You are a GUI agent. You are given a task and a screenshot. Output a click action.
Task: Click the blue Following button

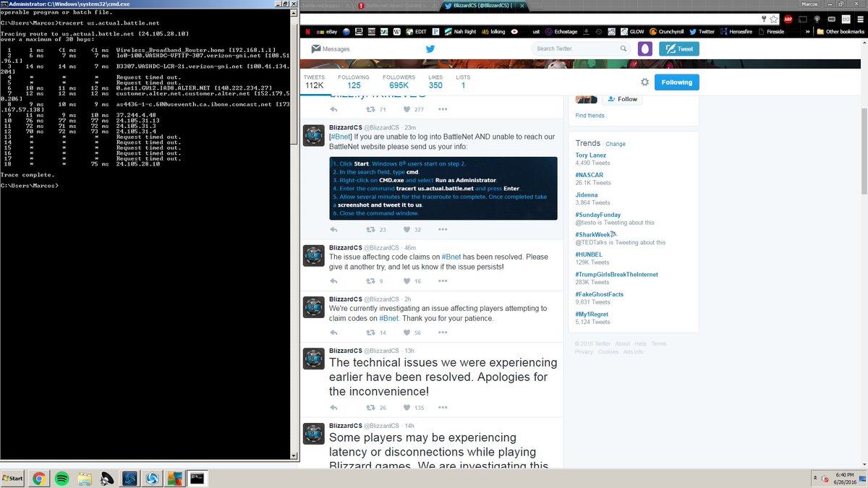(677, 82)
